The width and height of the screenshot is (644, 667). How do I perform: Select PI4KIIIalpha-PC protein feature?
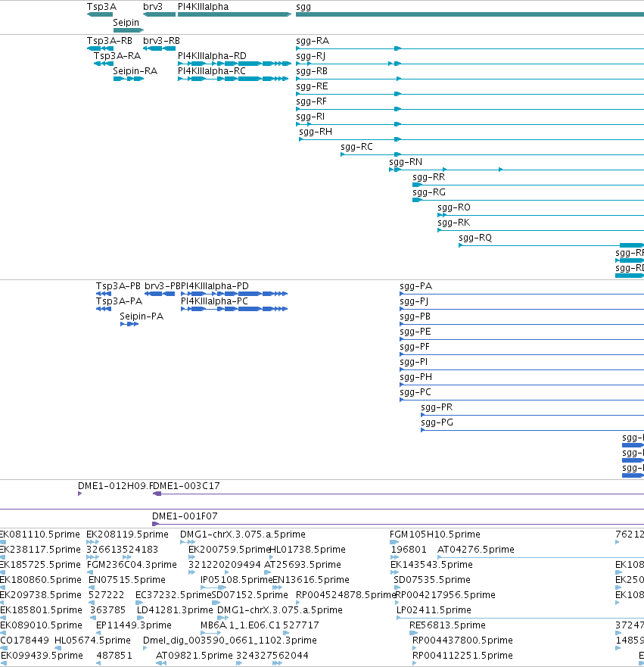tap(235, 309)
